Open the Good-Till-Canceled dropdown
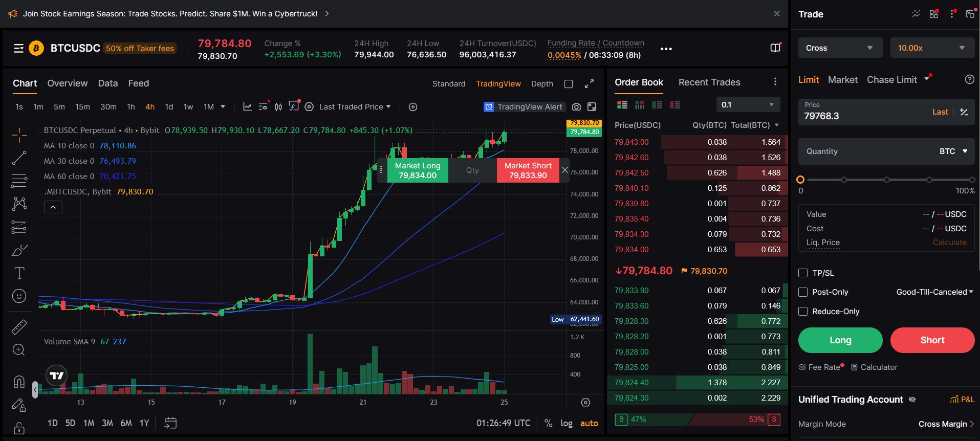 click(x=935, y=292)
